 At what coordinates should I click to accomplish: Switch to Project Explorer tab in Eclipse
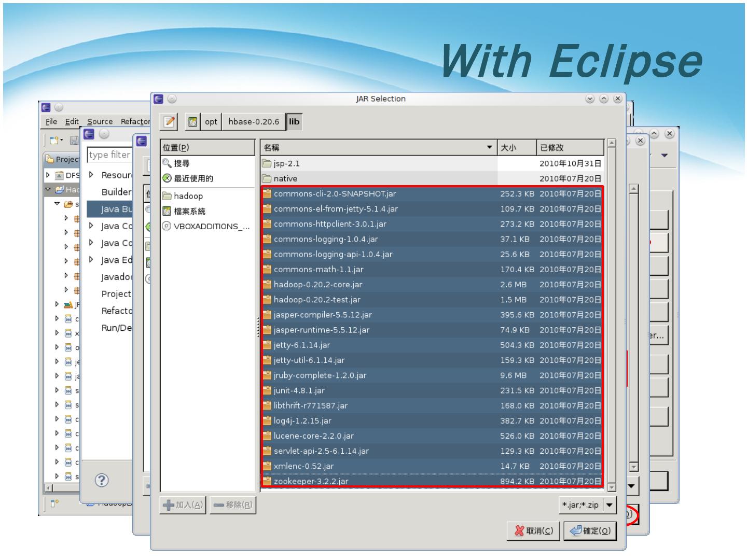[x=62, y=159]
